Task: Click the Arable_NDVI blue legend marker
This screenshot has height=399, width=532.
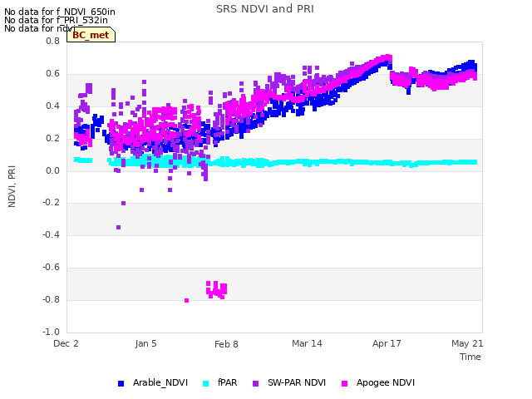Action: pos(121,383)
